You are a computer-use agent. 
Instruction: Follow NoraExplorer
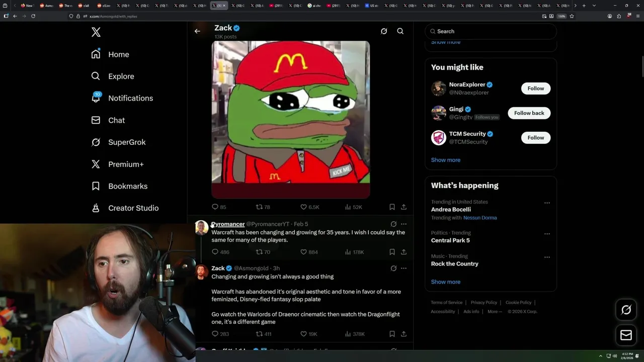[536, 88]
